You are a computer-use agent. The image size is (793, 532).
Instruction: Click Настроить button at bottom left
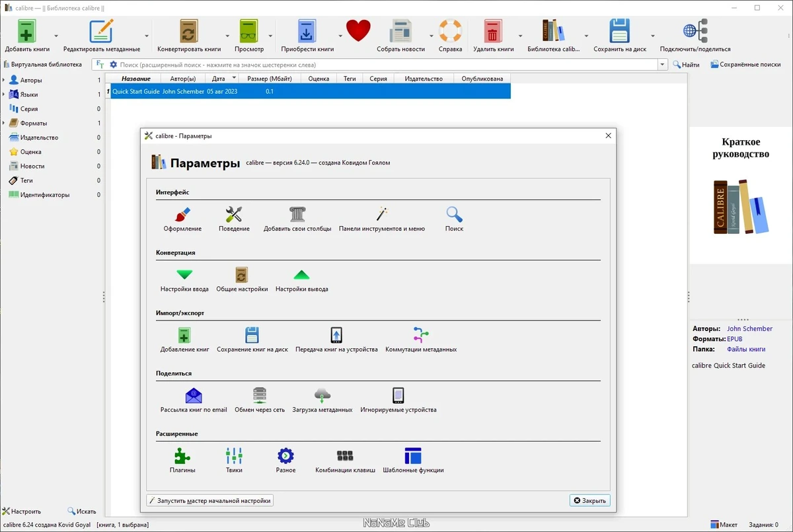click(22, 511)
